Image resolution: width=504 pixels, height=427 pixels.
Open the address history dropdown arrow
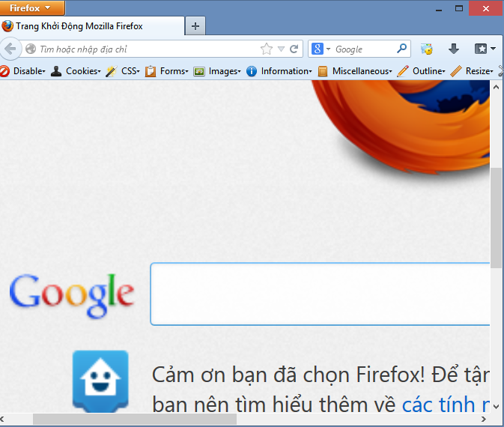[281, 49]
